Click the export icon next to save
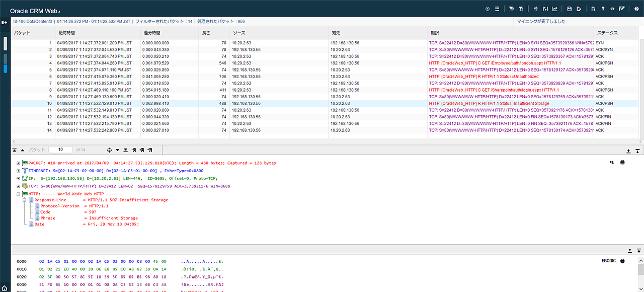Viewport: 644px width, 292px height. coord(579,9)
